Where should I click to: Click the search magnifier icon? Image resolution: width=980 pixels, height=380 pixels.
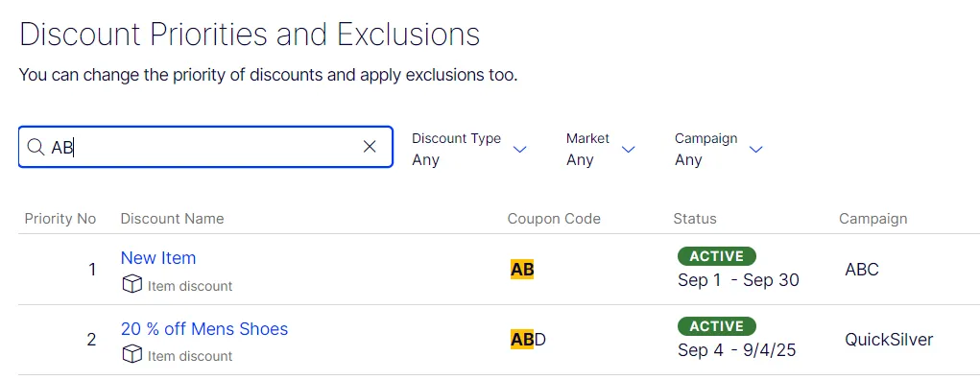click(36, 147)
